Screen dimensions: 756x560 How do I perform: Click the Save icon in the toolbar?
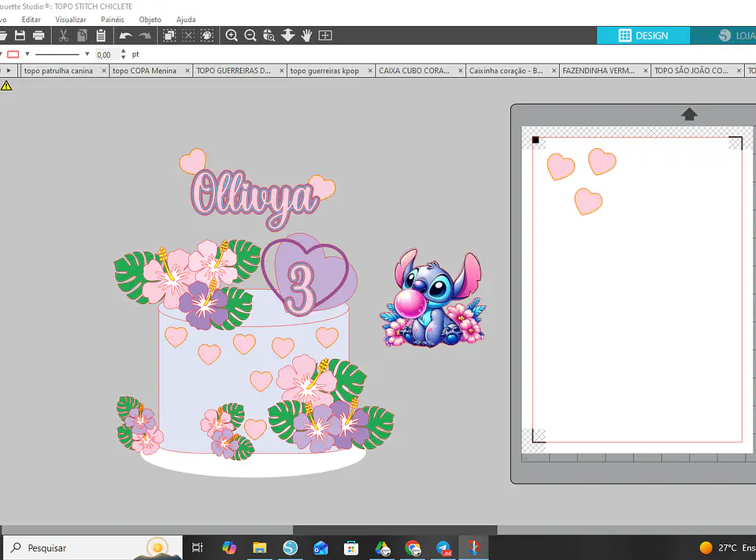(x=20, y=35)
